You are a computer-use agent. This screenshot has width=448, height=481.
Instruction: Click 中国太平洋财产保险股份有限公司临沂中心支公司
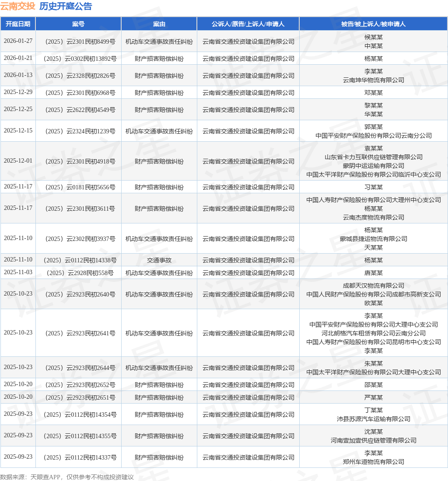click(374, 174)
